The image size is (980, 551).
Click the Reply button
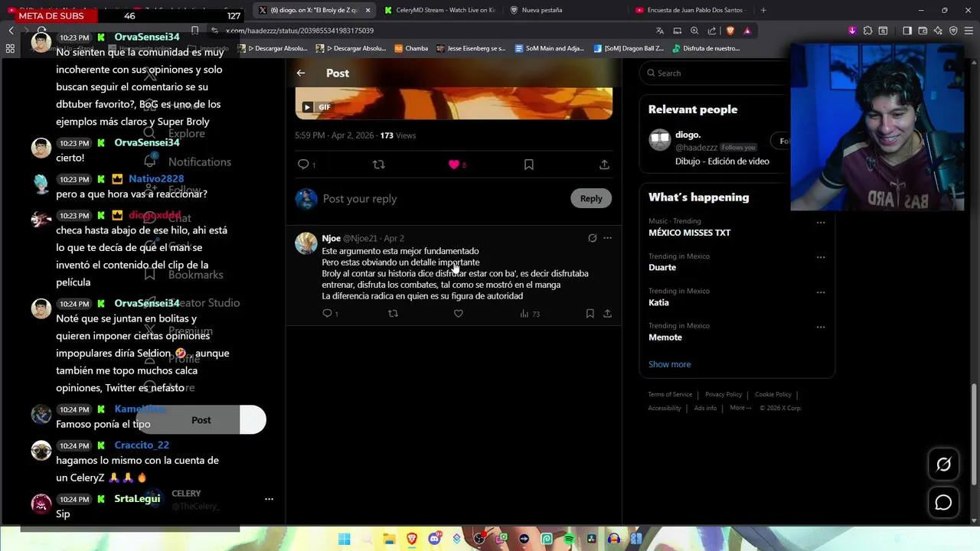point(591,198)
